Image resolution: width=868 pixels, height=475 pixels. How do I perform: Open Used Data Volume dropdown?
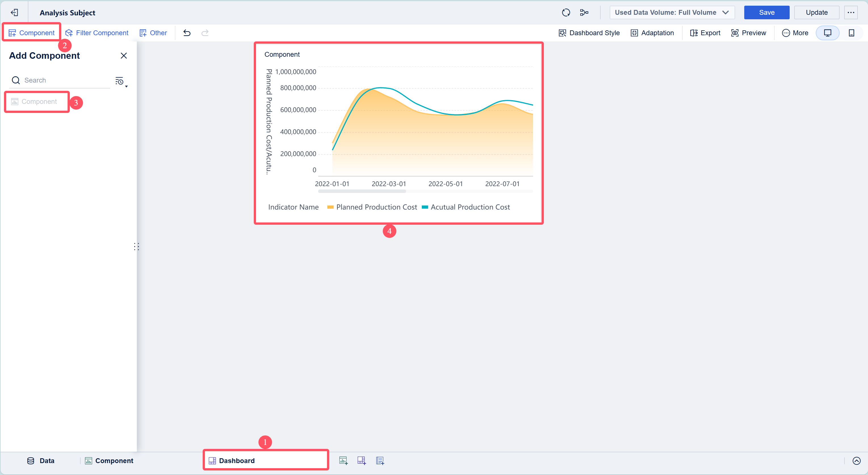pyautogui.click(x=672, y=12)
